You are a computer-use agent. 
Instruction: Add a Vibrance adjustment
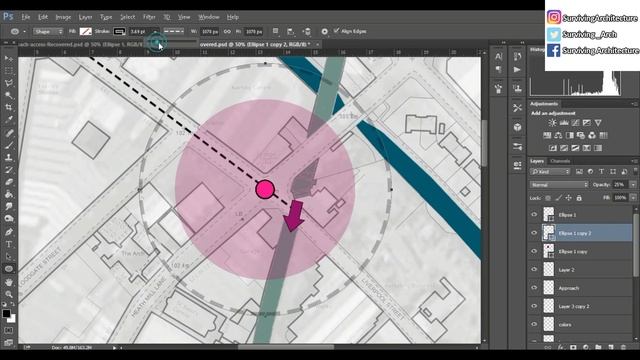(598, 122)
